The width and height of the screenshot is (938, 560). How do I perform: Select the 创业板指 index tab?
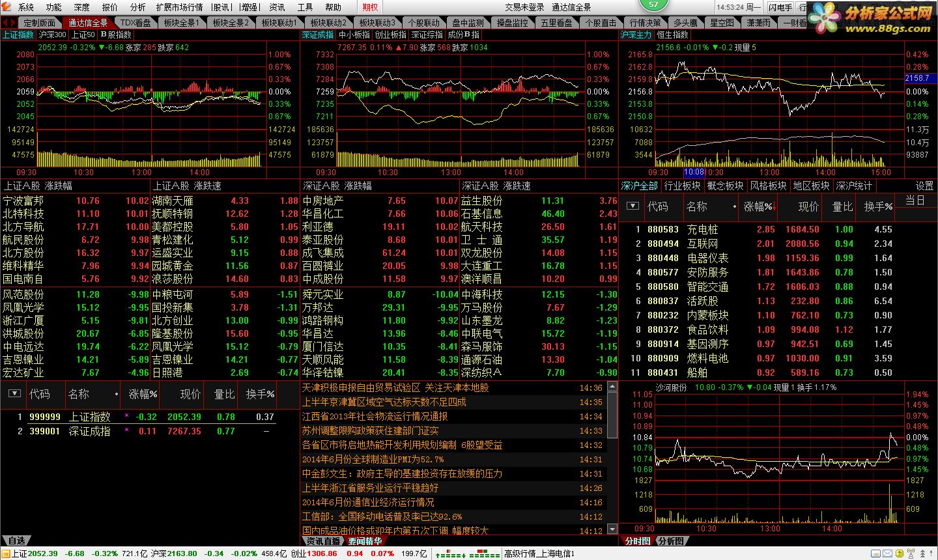point(391,35)
